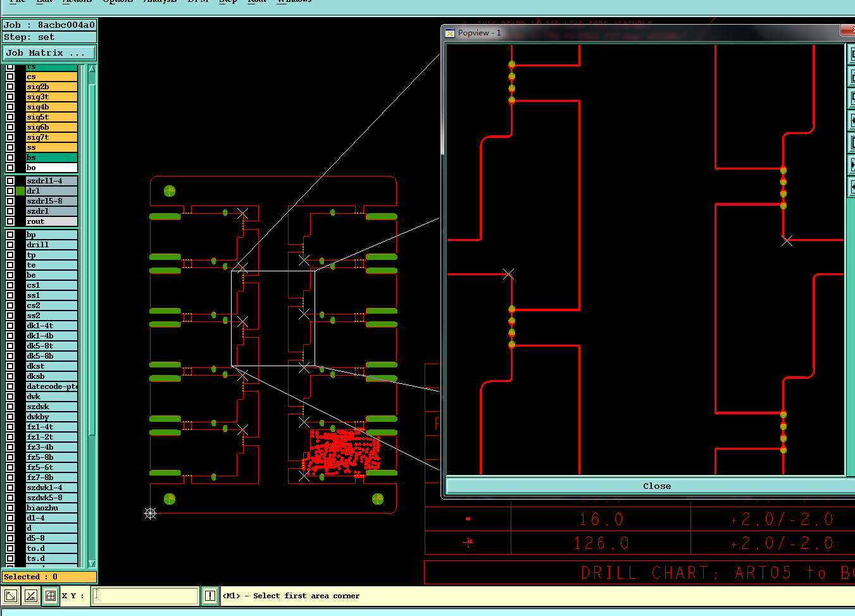Select layer datecode-pt in the layer list
Viewport: 855px width, 616px height.
[51, 386]
